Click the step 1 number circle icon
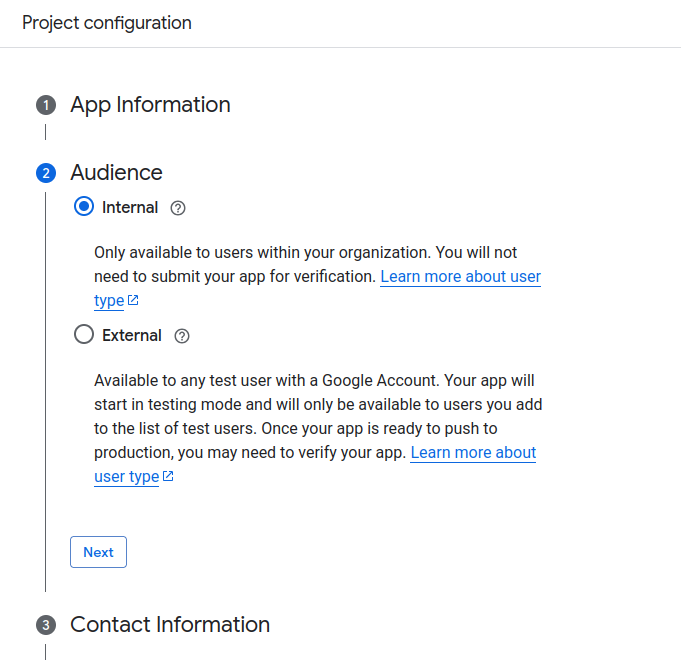 [46, 105]
